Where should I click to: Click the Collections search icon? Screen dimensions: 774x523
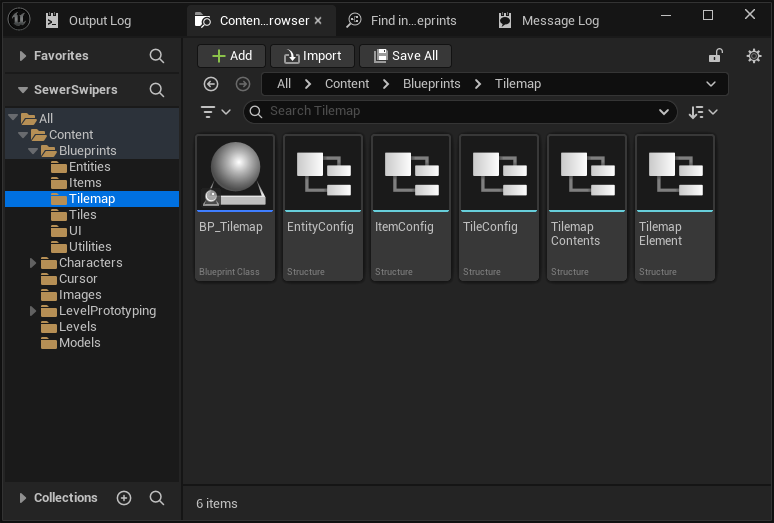pyautogui.click(x=157, y=498)
